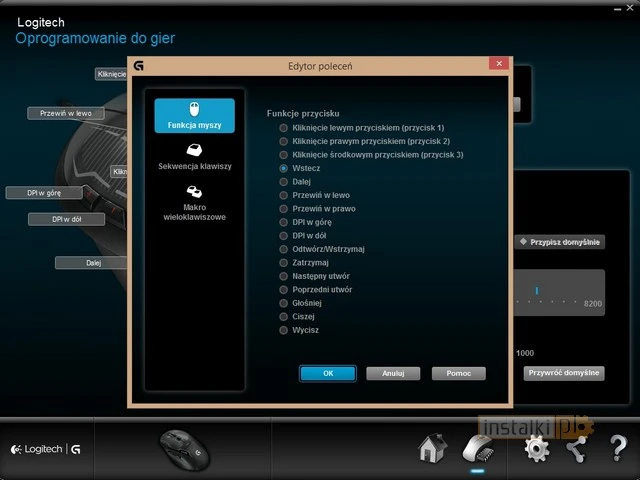Click Przywróć domyślne in main window
Screen dimensions: 640x480
(564, 373)
